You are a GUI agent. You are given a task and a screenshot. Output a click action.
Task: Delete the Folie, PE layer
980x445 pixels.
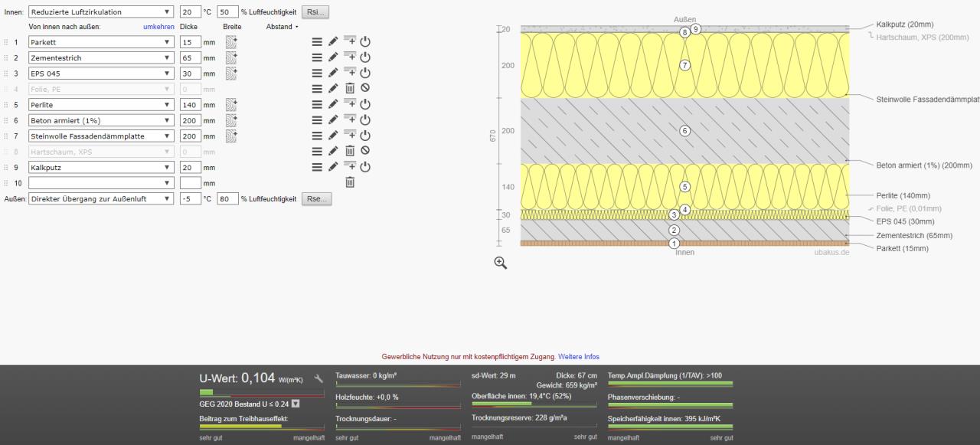350,89
